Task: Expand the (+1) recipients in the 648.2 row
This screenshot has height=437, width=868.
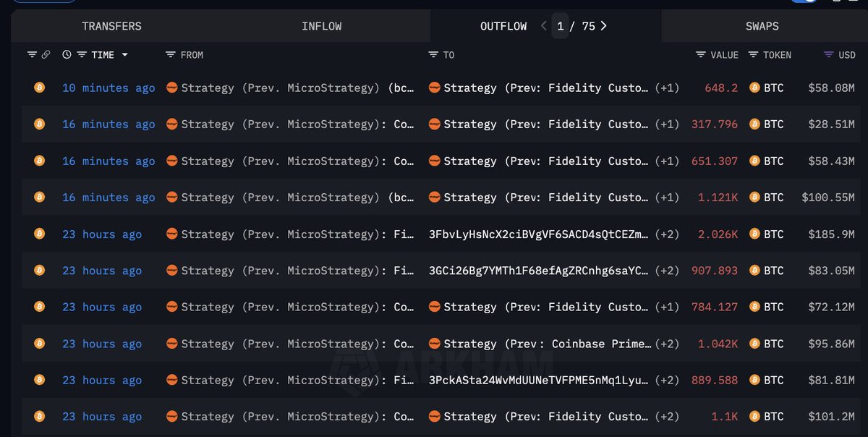Action: (667, 88)
